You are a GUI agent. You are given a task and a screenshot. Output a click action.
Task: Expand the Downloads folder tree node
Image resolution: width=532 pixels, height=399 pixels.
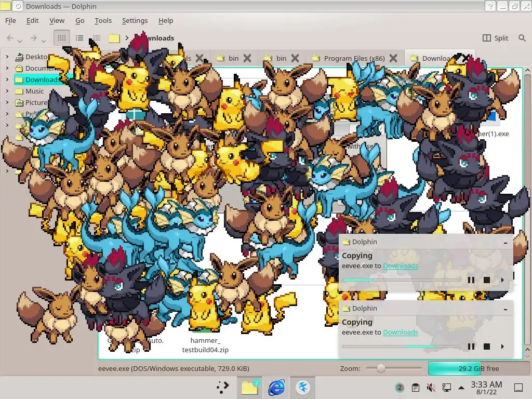(x=7, y=79)
